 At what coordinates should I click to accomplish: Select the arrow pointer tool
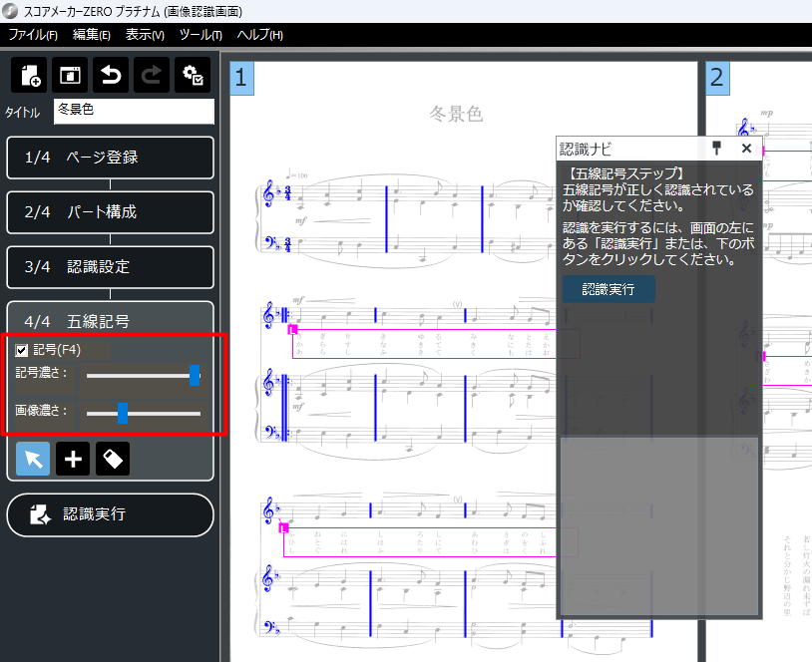33,459
